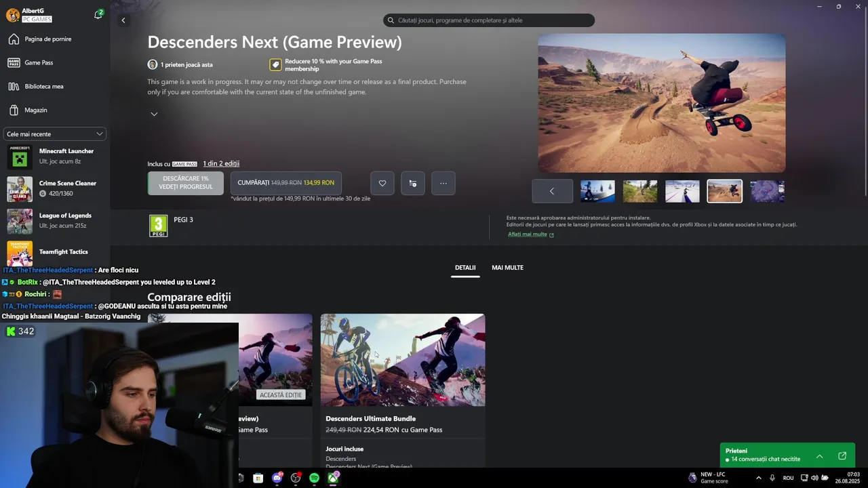This screenshot has width=868, height=488.
Task: Select the highlighted desert skateboard thumbnail
Action: pos(725,191)
